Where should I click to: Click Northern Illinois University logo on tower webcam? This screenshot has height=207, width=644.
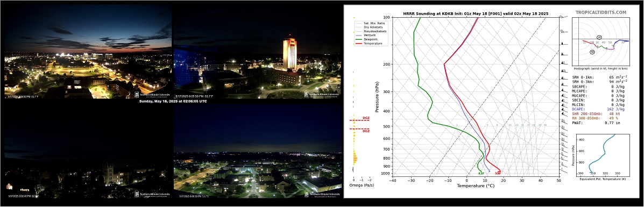pyautogui.click(x=322, y=95)
